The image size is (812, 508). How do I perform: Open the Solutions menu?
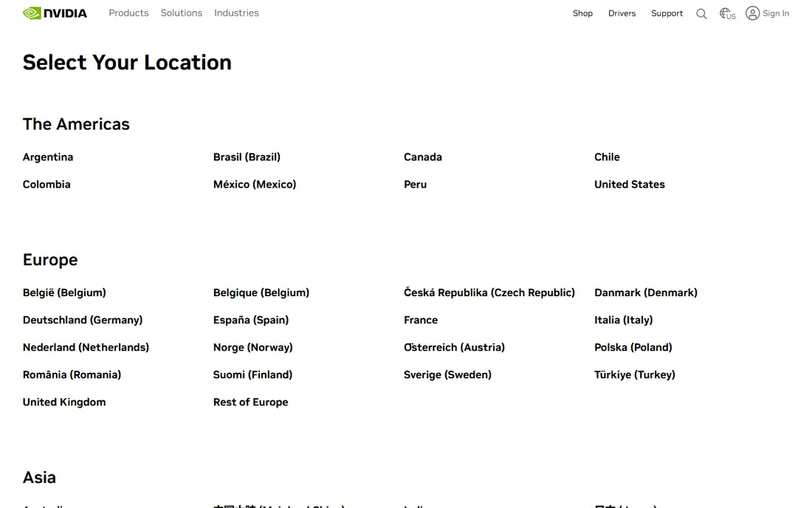(182, 13)
